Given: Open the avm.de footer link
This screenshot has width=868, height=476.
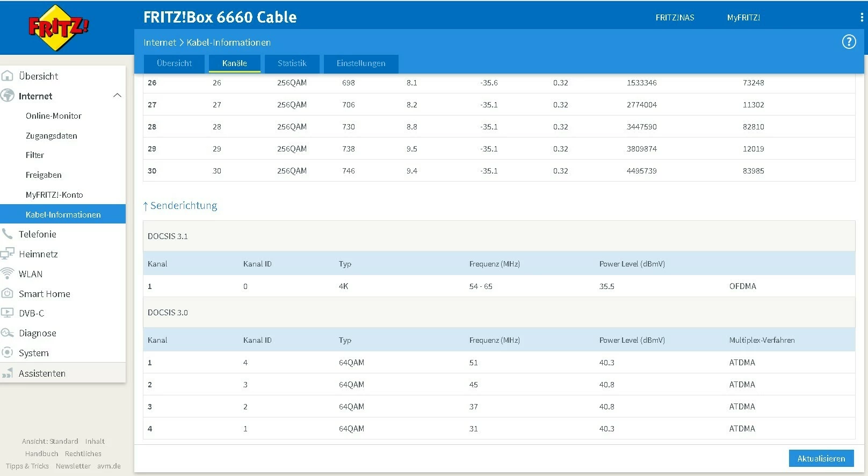Looking at the screenshot, I should (109, 466).
